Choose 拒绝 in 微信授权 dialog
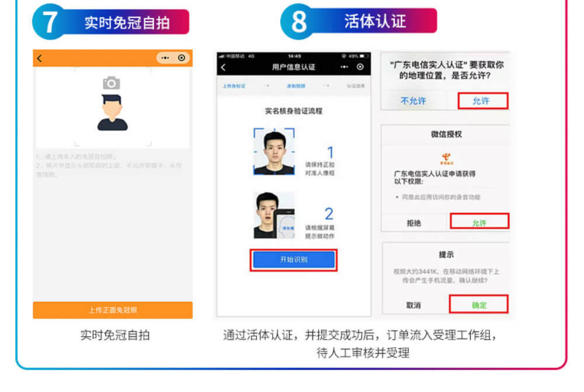The width and height of the screenshot is (584, 392). click(x=414, y=223)
